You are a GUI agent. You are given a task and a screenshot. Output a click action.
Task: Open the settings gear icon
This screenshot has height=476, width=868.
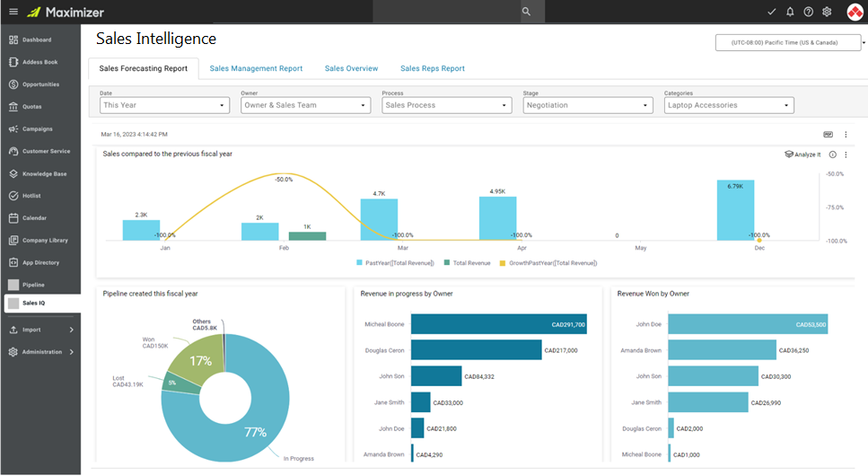[x=827, y=12]
